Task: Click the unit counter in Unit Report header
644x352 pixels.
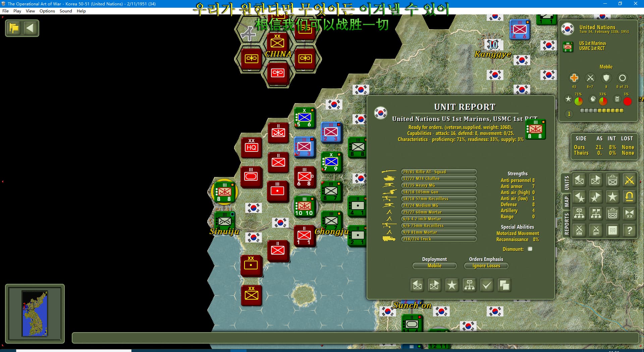Action: (536, 129)
